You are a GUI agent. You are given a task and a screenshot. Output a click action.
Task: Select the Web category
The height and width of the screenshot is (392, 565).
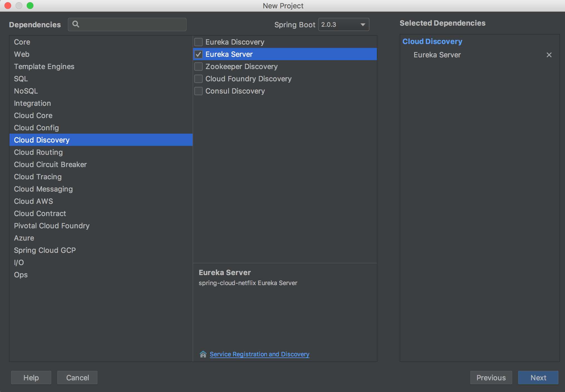click(101, 54)
